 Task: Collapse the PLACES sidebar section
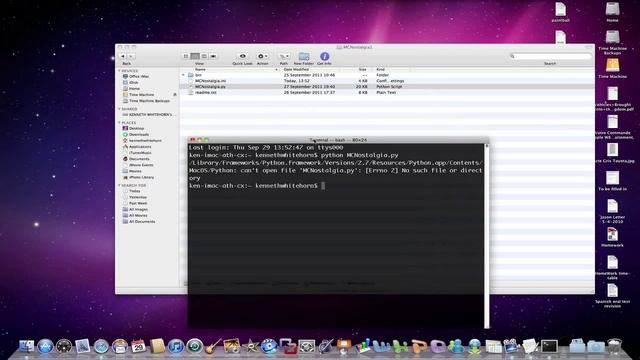tap(120, 122)
